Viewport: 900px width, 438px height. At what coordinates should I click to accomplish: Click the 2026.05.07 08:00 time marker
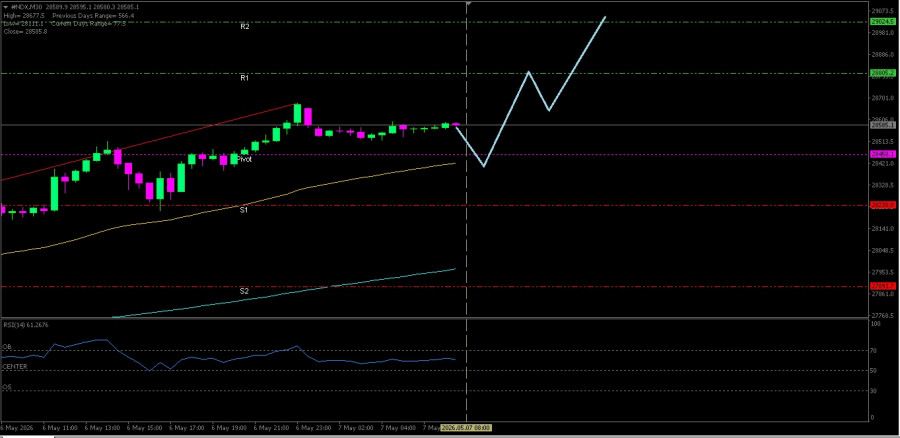tap(466, 428)
